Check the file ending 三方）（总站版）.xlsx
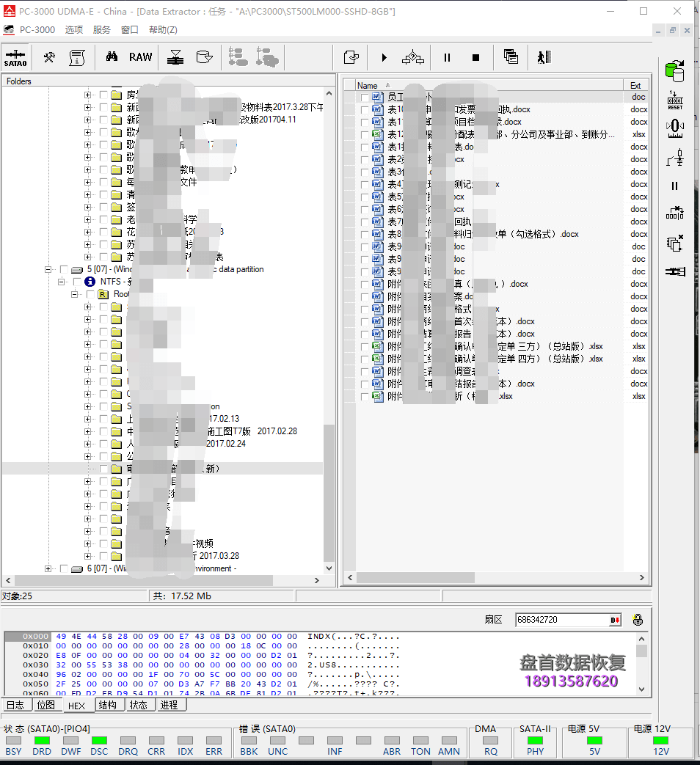Screen dimensions: 700x765 [x=365, y=346]
